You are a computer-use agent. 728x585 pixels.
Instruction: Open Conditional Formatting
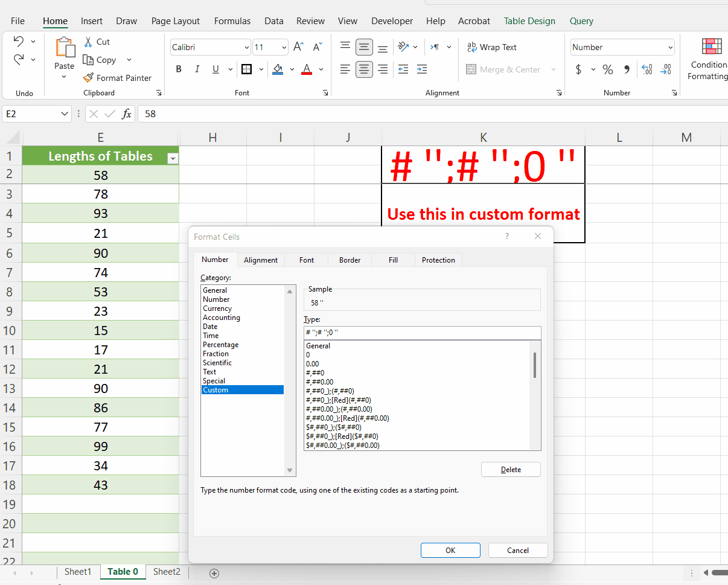pos(711,58)
